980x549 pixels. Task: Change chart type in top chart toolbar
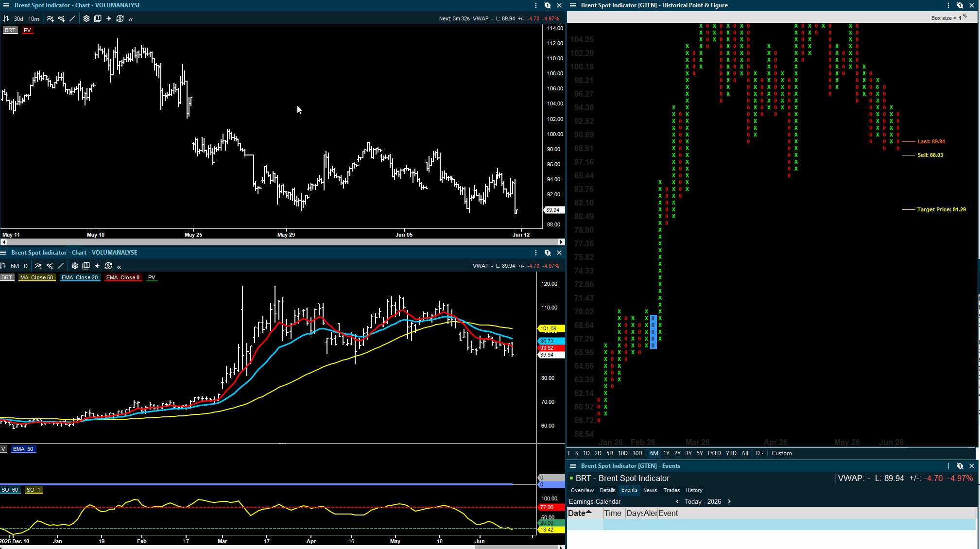pyautogui.click(x=6, y=18)
